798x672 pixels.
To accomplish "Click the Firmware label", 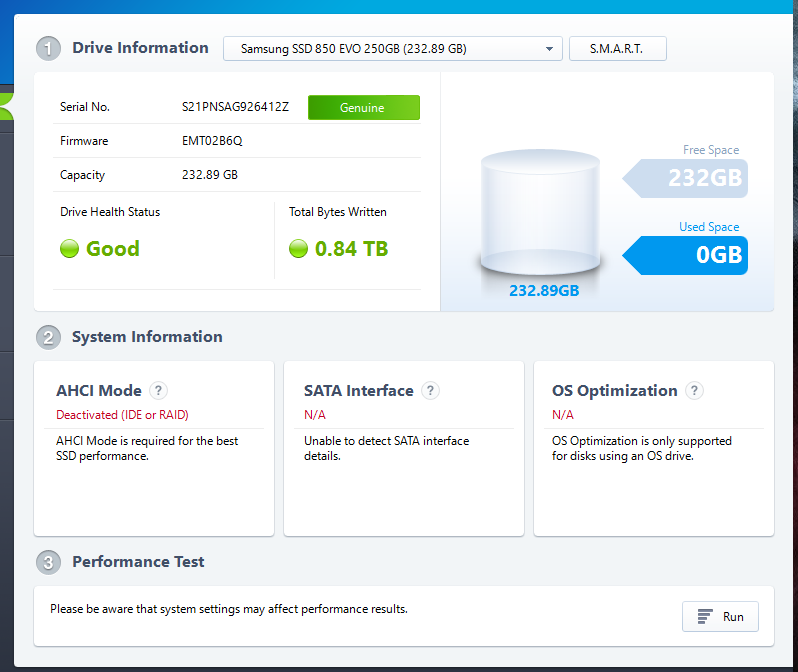I will click(x=84, y=141).
